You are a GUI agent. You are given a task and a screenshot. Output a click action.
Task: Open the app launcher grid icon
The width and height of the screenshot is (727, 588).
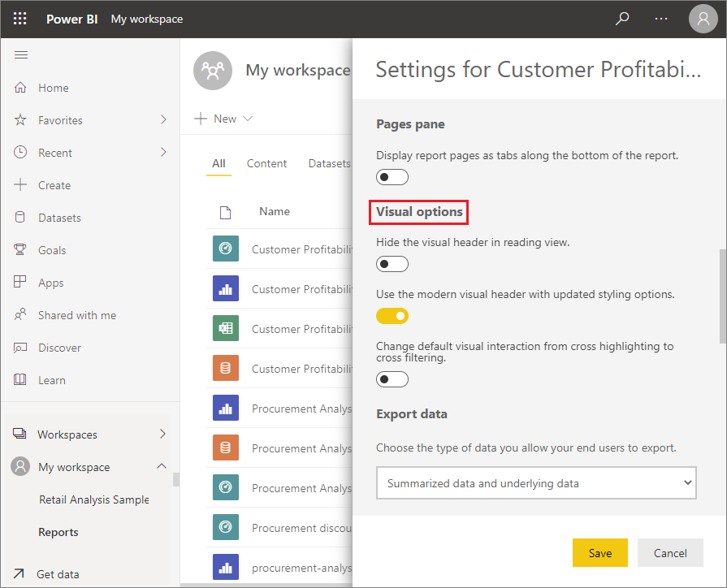(x=20, y=19)
